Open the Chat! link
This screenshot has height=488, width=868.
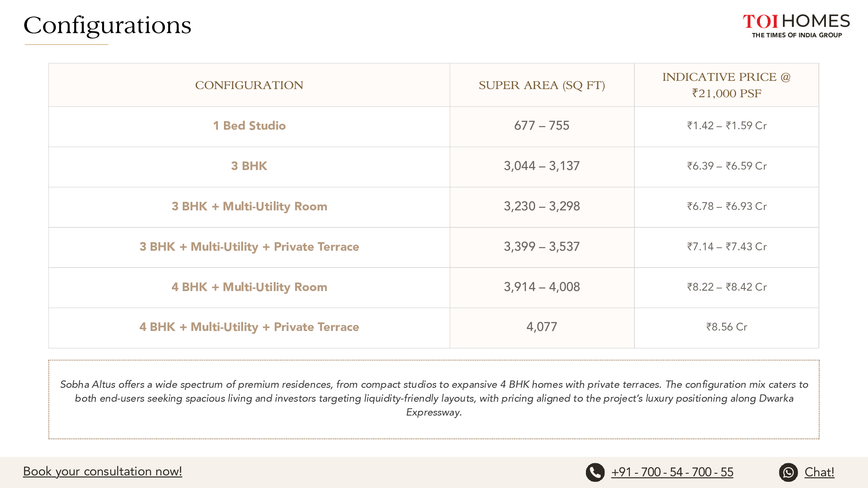pyautogui.click(x=819, y=472)
